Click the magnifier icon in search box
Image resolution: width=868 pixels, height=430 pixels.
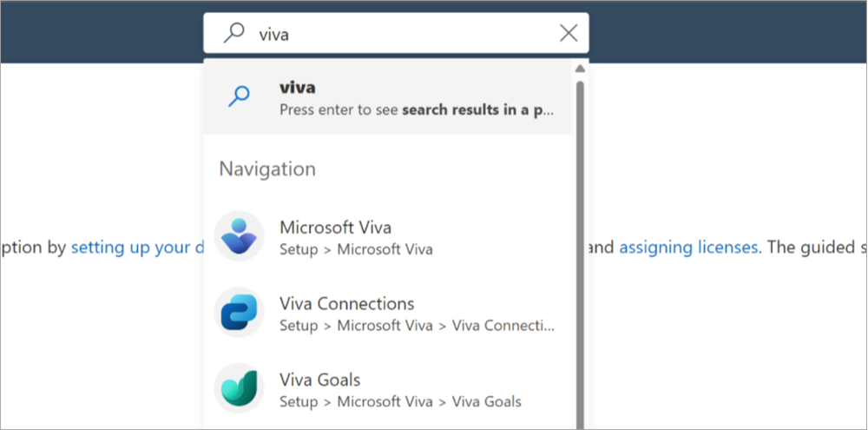click(x=233, y=34)
